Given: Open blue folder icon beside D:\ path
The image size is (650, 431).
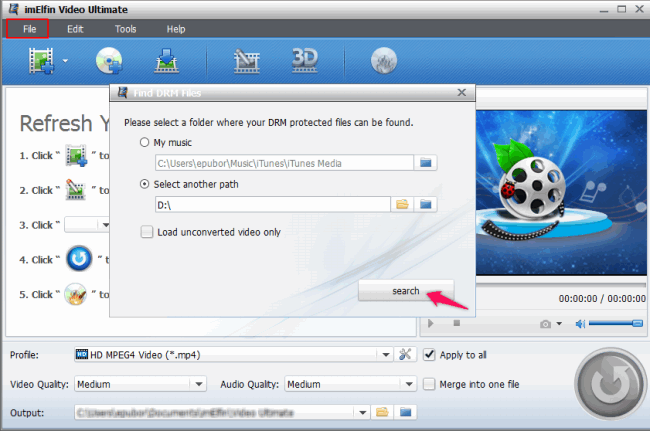Looking at the screenshot, I should [425, 204].
